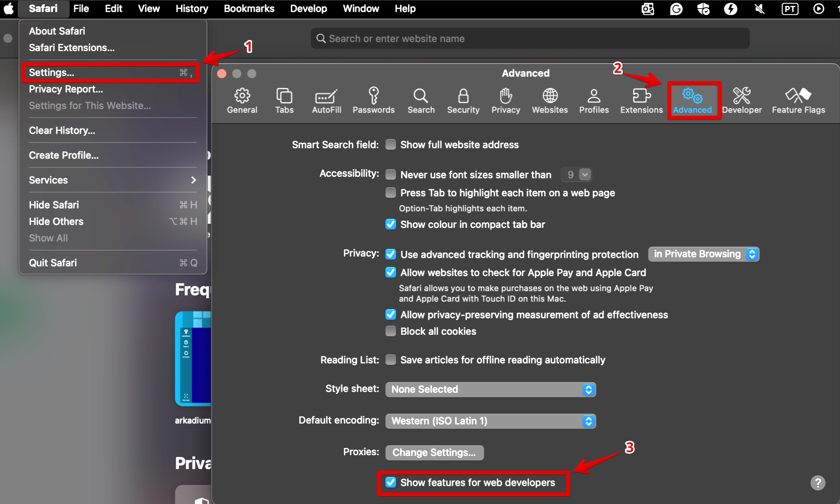
Task: Open the Websites globe icon
Action: coord(550,101)
